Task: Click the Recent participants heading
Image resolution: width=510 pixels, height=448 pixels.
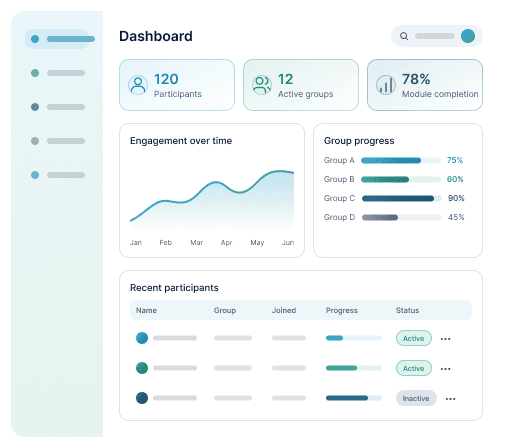Action: (x=174, y=288)
